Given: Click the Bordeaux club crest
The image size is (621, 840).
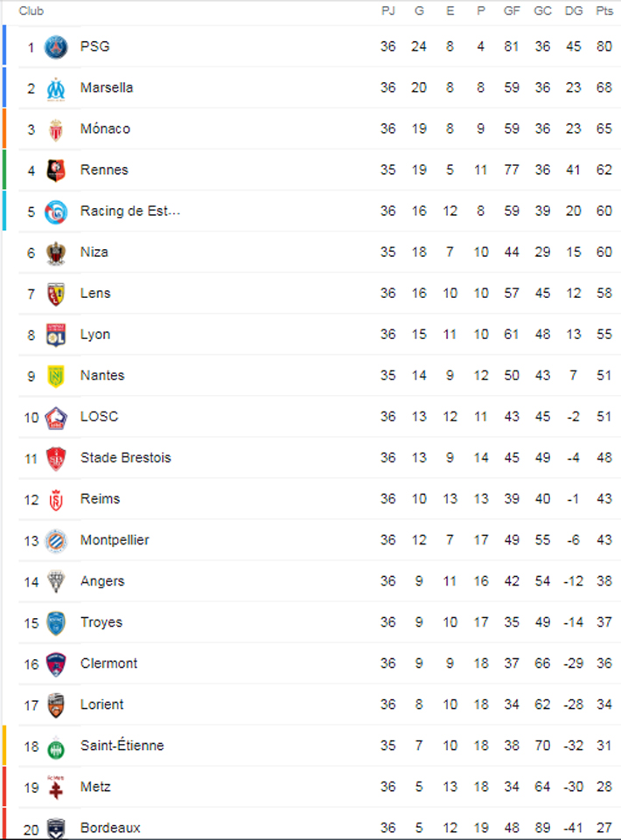Looking at the screenshot, I should point(56,828).
